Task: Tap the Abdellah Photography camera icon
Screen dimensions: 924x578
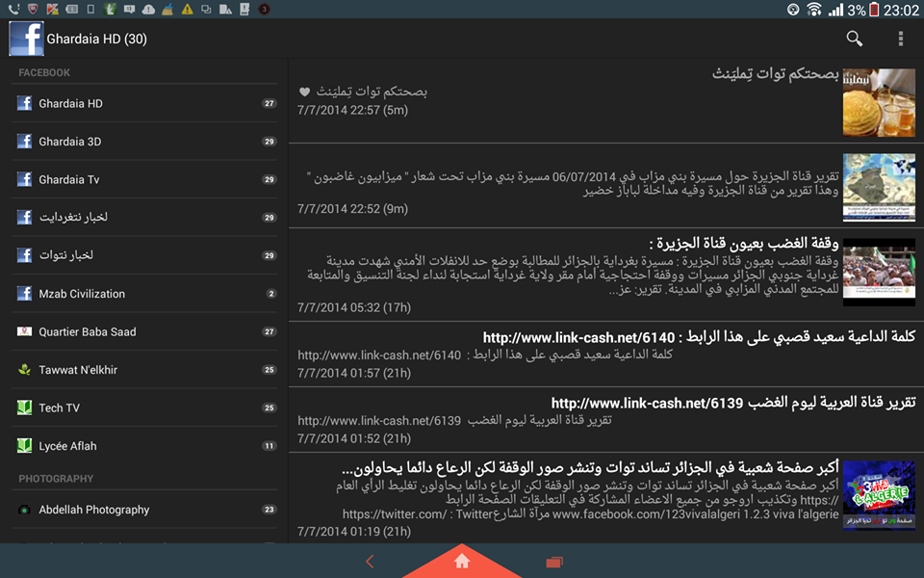Action: 24,510
